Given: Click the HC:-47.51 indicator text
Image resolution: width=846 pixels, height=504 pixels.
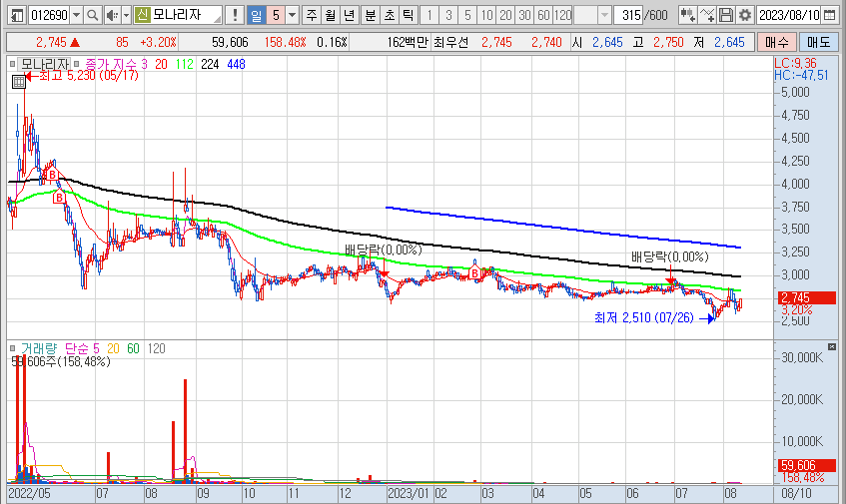Looking at the screenshot, I should tap(801, 75).
